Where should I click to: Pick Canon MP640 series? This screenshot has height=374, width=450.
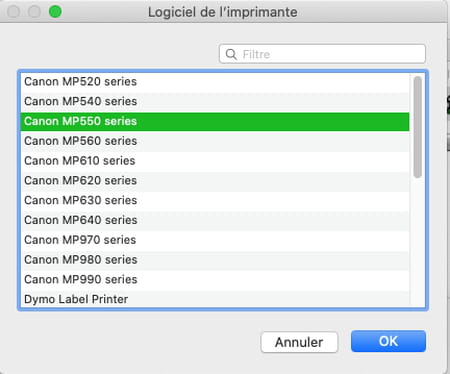click(215, 220)
